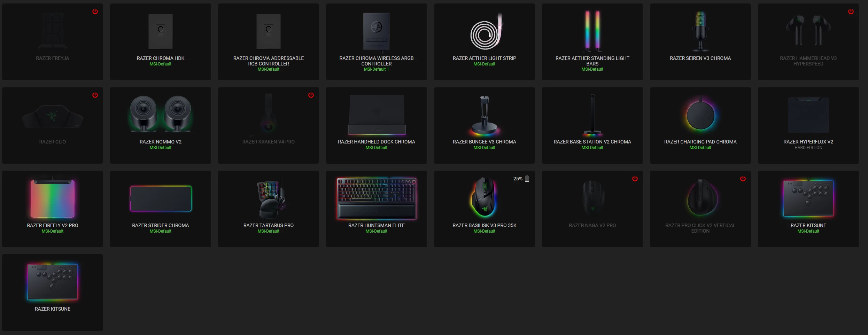The height and width of the screenshot is (335, 868).
Task: Open the Razer Tartarus Pro keypad image
Action: click(x=272, y=200)
